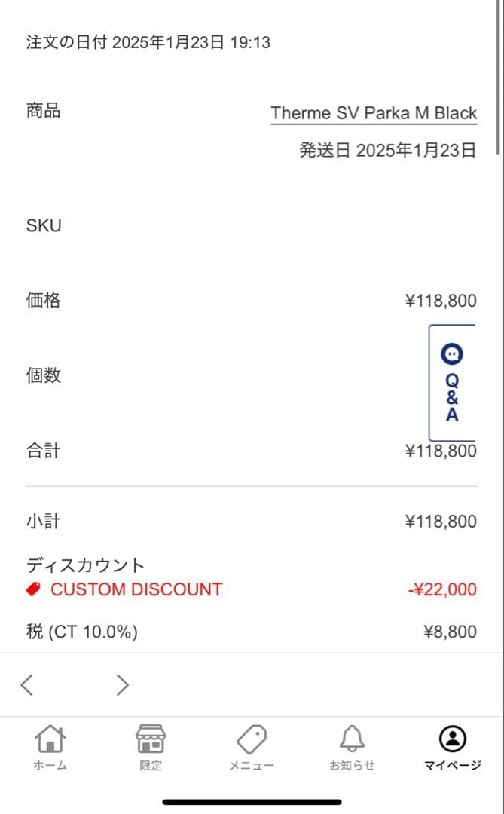Go to next page with right arrow
Screen dimensions: 504x814
coord(122,684)
